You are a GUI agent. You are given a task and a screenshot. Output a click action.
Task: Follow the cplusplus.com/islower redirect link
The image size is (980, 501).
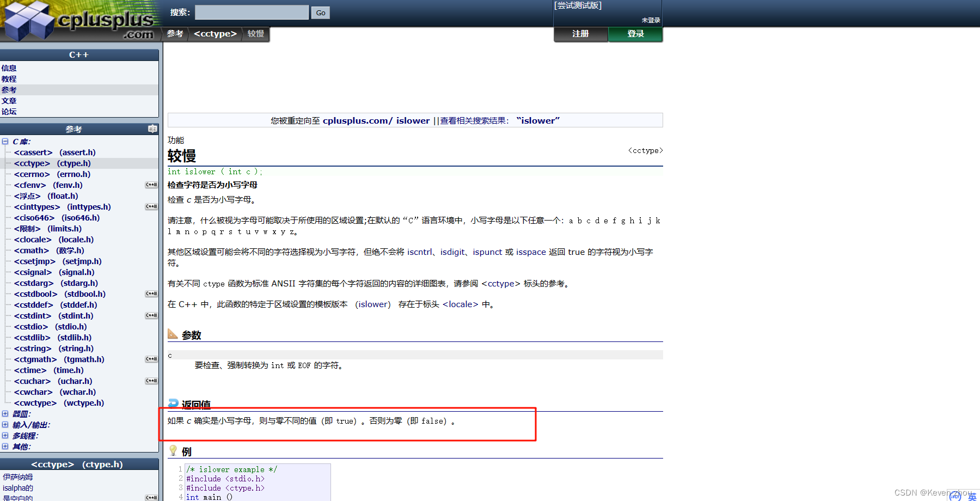(x=376, y=120)
